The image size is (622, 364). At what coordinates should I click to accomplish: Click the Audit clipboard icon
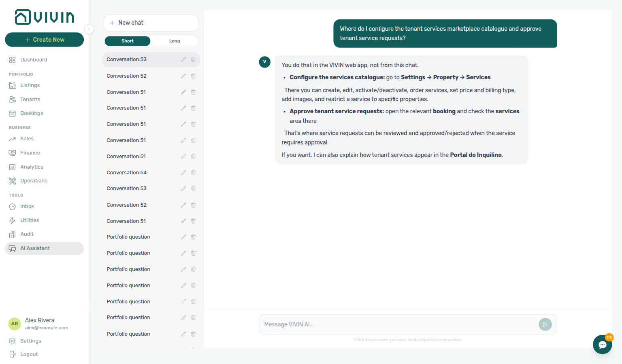click(13, 234)
